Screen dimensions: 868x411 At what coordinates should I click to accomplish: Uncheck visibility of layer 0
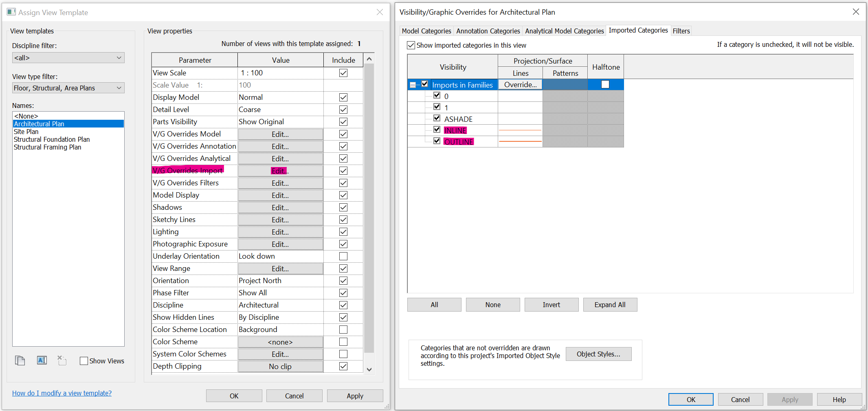[x=437, y=95]
